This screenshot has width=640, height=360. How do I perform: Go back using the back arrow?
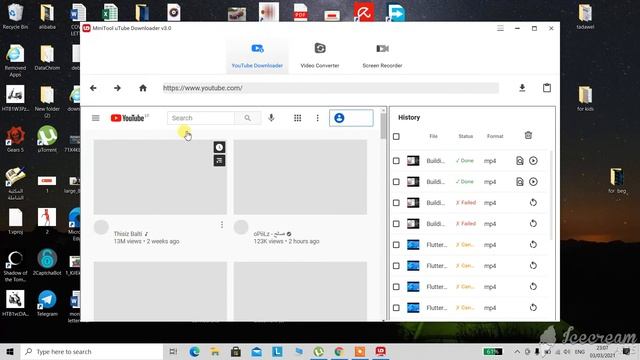[93, 88]
